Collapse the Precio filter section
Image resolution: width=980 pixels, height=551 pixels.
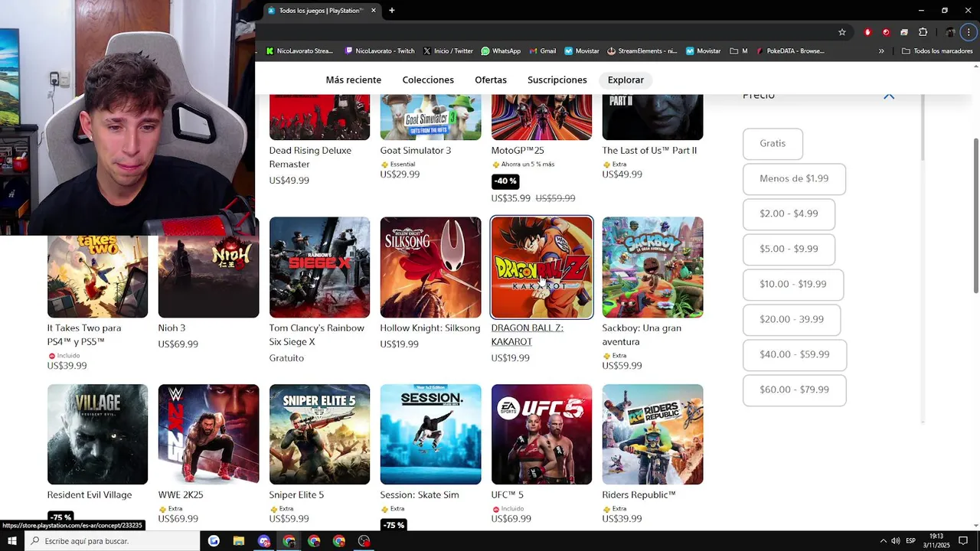click(x=889, y=96)
